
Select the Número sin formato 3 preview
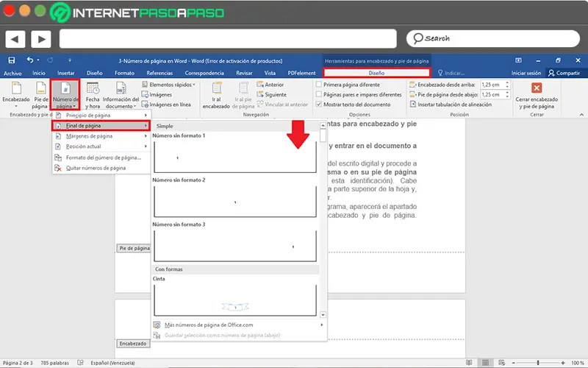click(235, 245)
